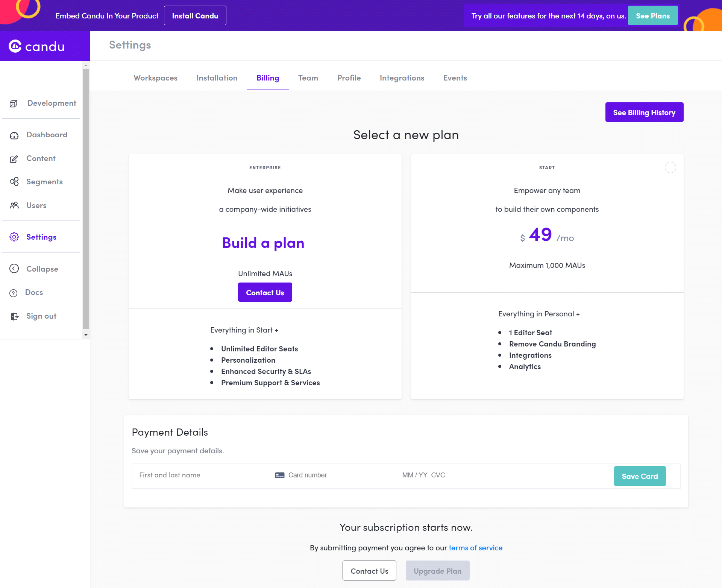The height and width of the screenshot is (588, 722).
Task: Click Contact Us for Enterprise plan
Action: coord(264,292)
